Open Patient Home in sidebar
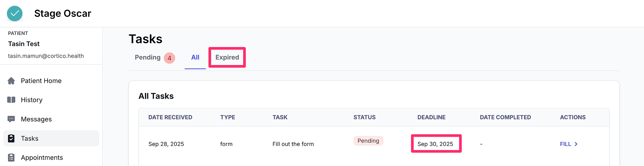644x166 pixels. tap(41, 81)
